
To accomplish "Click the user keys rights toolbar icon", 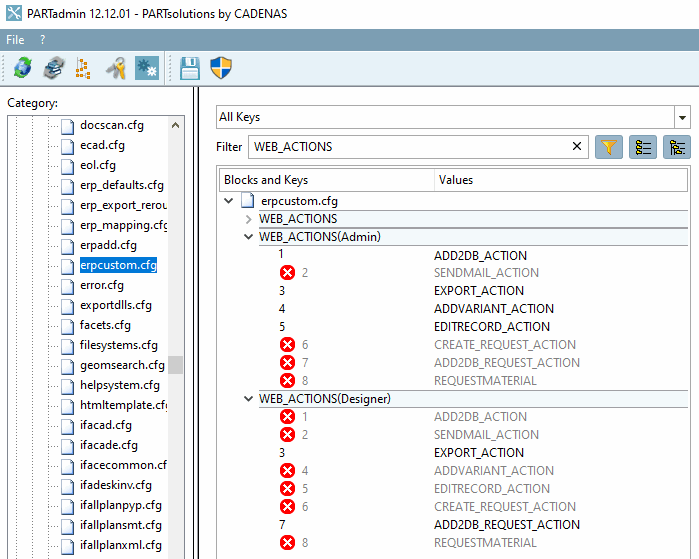I will 116,68.
